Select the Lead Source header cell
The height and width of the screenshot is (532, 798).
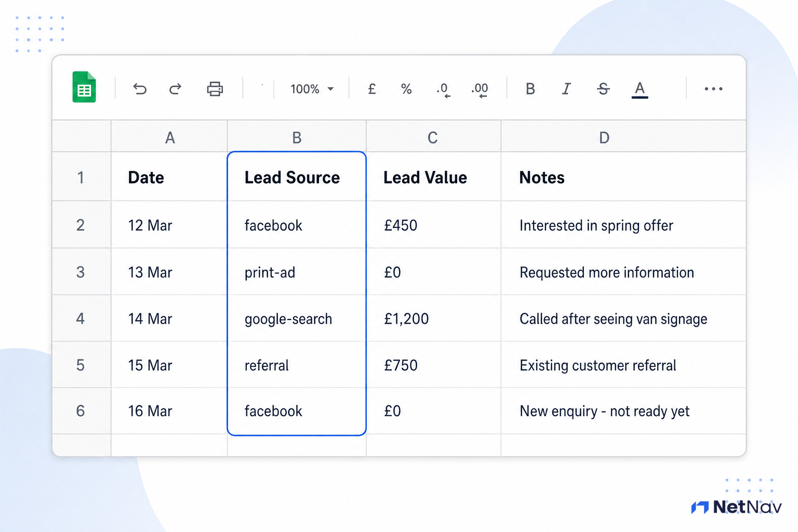(297, 177)
